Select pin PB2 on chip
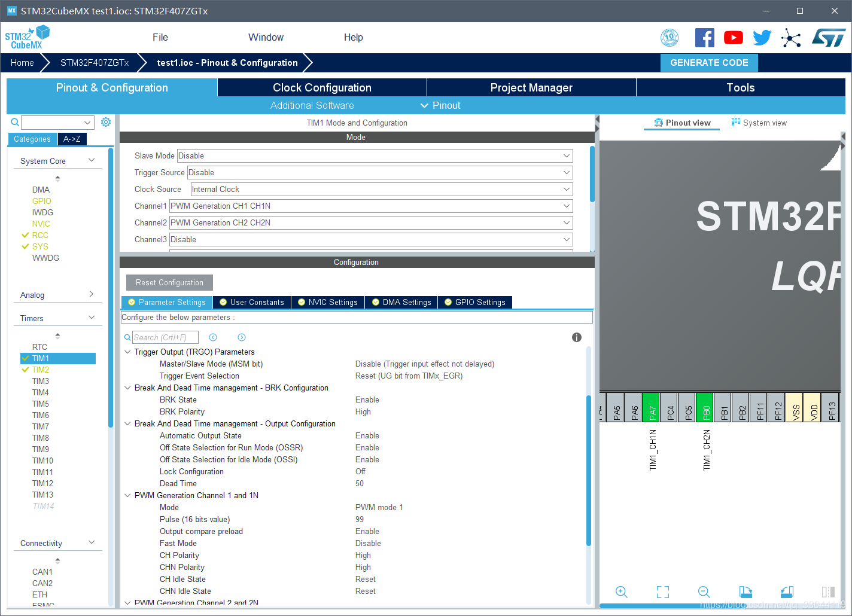The width and height of the screenshot is (852, 616). point(741,407)
